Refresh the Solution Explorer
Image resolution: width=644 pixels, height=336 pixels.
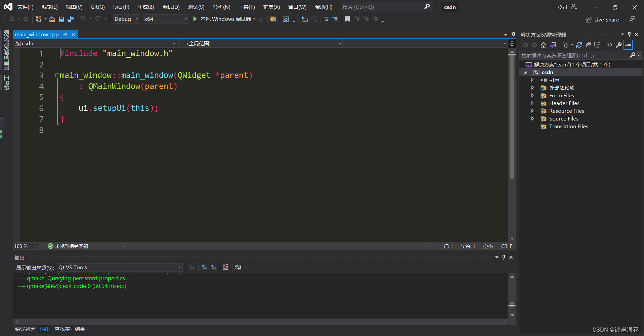(x=579, y=45)
